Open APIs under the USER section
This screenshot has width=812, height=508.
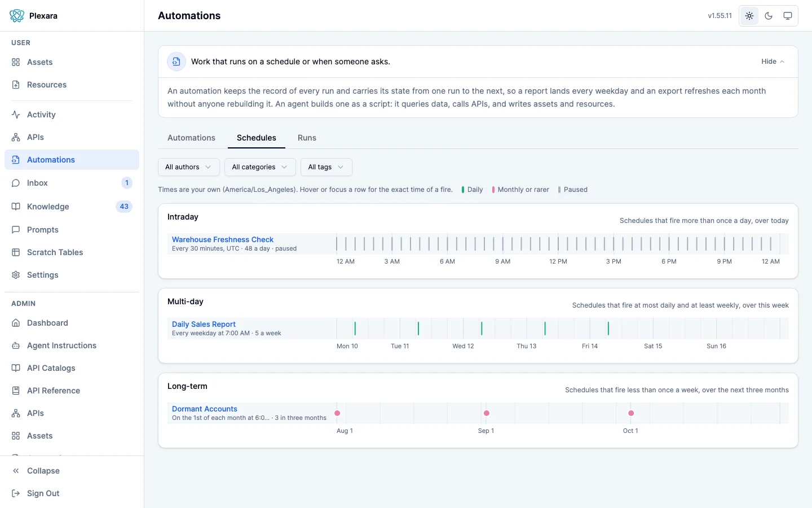click(72, 137)
